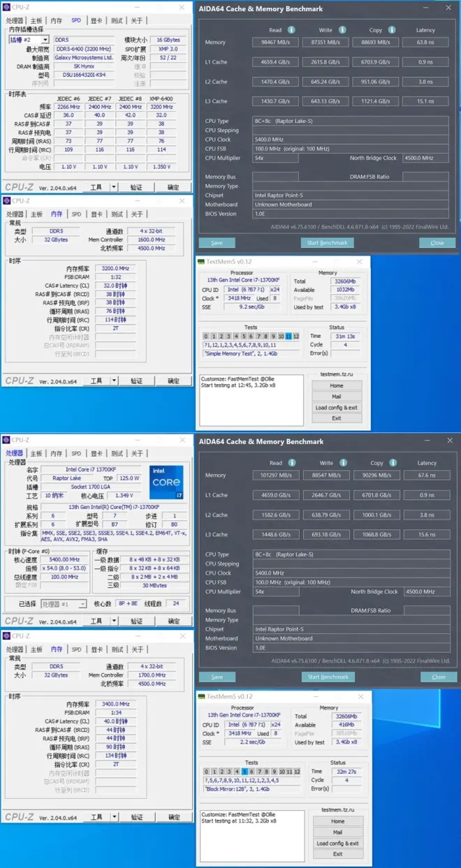Image resolution: width=461 pixels, height=868 pixels.
Task: Select test 11 in upper TestMem5 window
Action: (288, 336)
